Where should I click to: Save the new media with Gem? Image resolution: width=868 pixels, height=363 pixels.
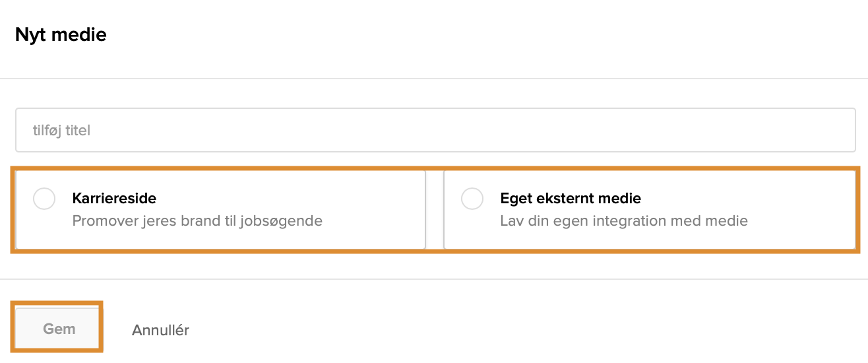coord(59,329)
